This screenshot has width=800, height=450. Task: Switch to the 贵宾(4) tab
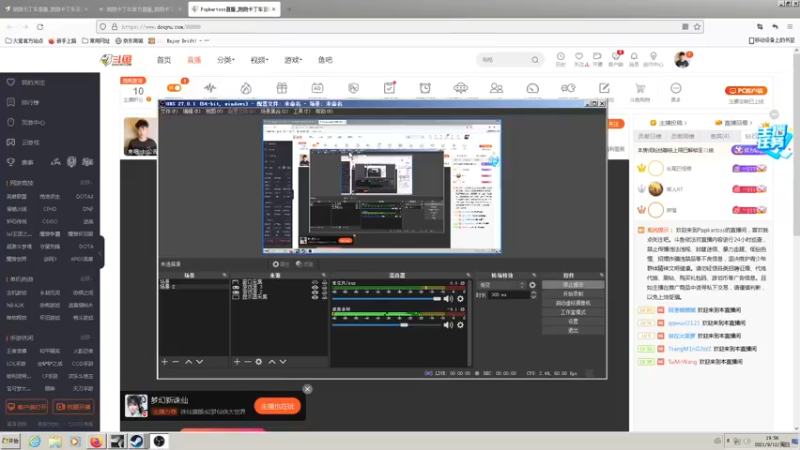720,136
